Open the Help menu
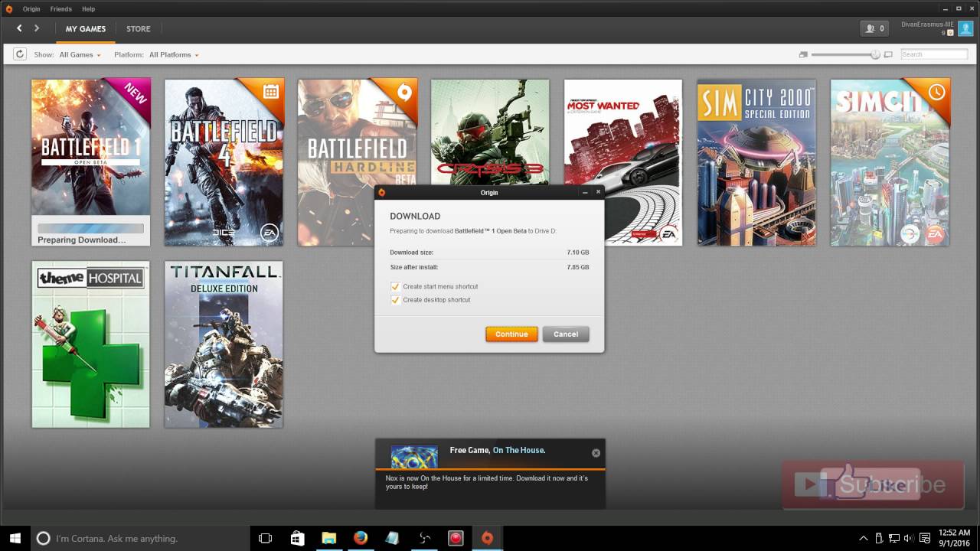Image resolution: width=980 pixels, height=551 pixels. tap(88, 9)
